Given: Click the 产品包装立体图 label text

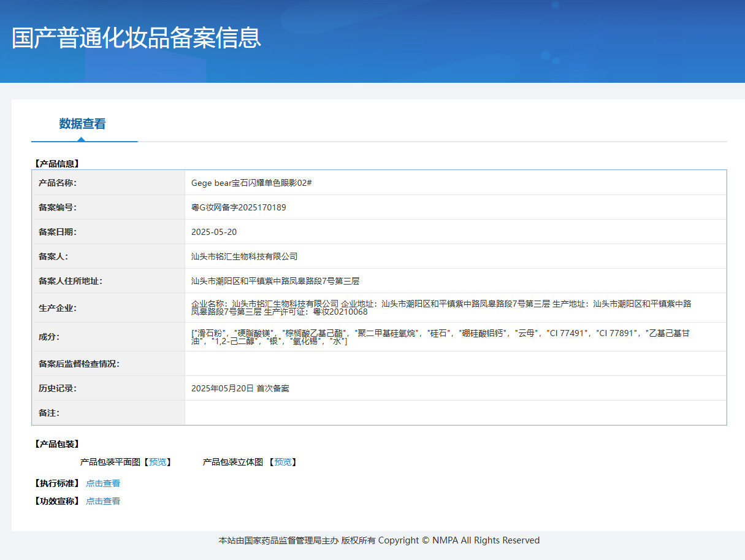Looking at the screenshot, I should pos(233,462).
